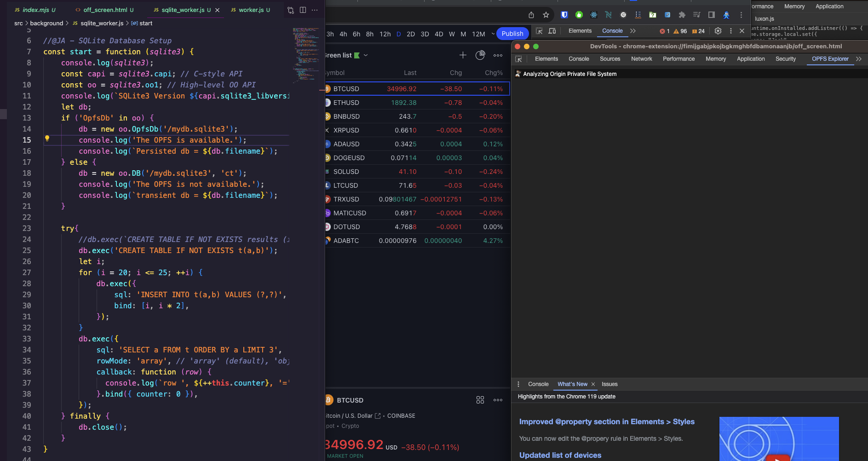Image resolution: width=868 pixels, height=461 pixels.
Task: Click the browser share icon in address bar
Action: [531, 15]
